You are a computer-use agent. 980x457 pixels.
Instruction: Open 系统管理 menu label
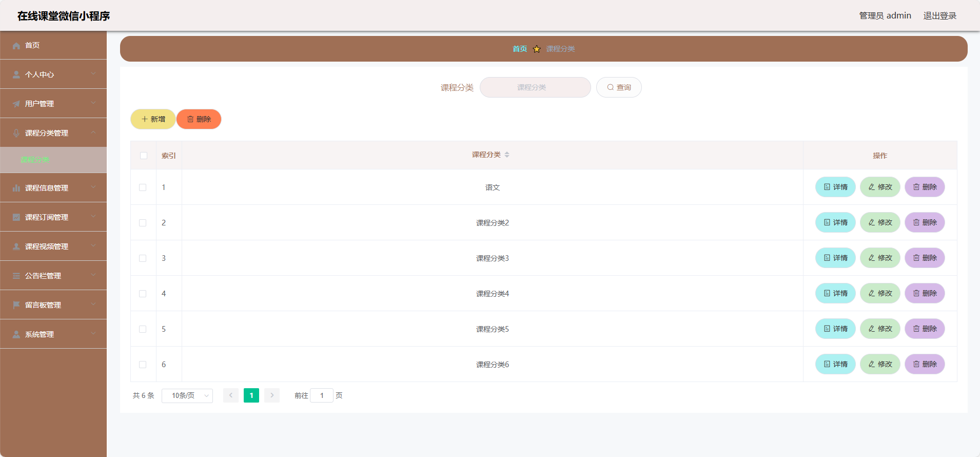click(x=40, y=335)
